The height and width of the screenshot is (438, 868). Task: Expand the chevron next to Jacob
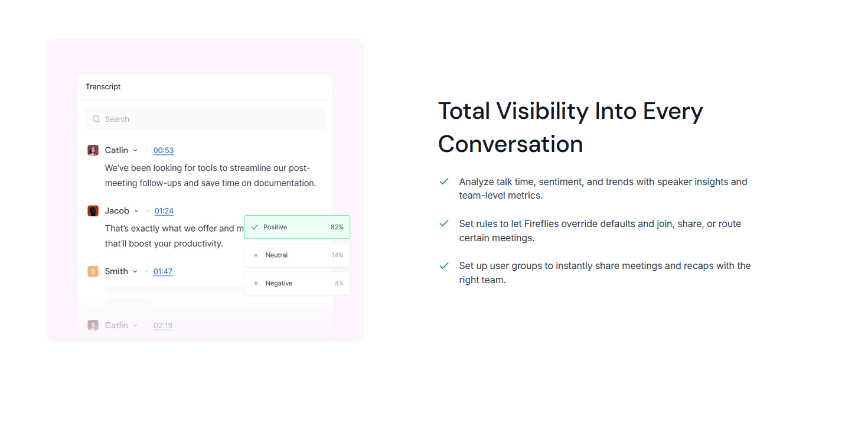tap(136, 211)
